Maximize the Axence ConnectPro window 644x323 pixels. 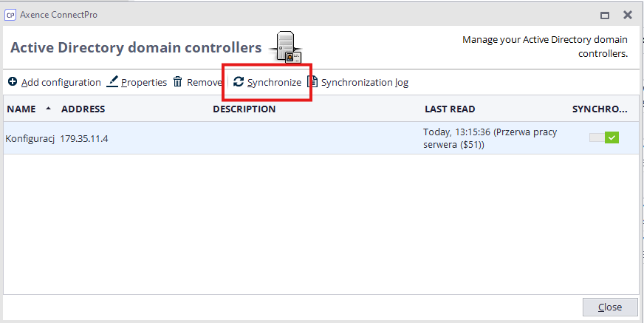pos(605,15)
